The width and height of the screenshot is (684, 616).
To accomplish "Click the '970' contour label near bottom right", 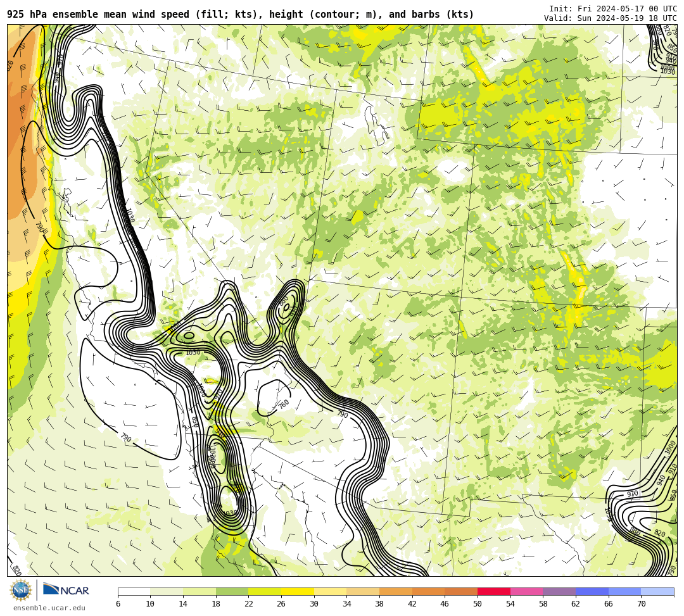I will point(633,494).
